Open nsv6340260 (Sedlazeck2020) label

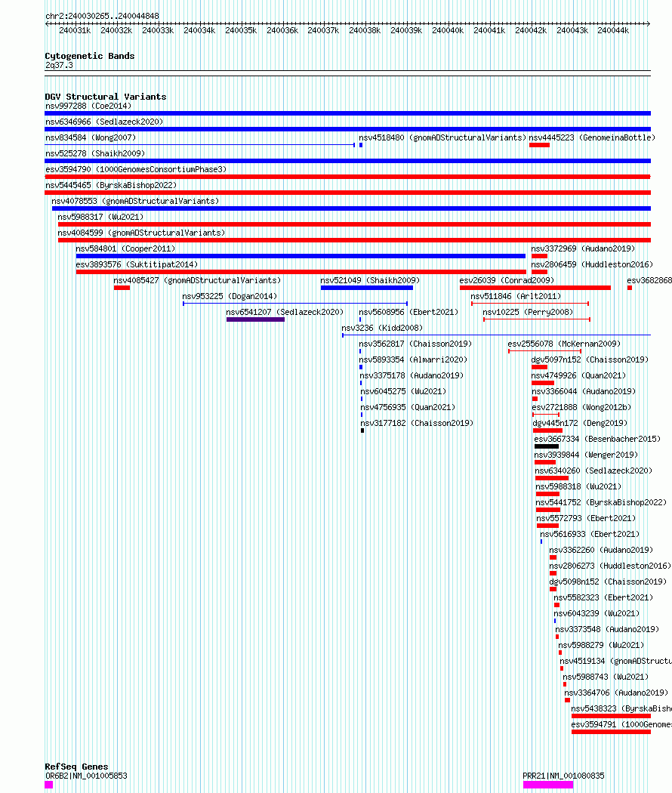point(593,471)
